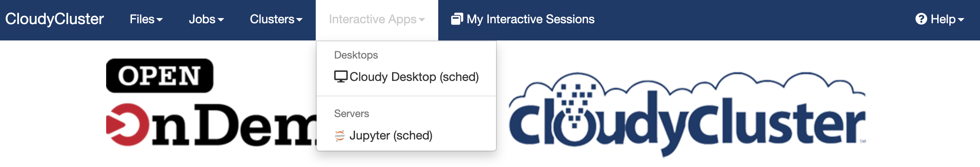The image size is (980, 167).
Task: Click the Interactive Apps dropdown caret
Action: (x=422, y=20)
